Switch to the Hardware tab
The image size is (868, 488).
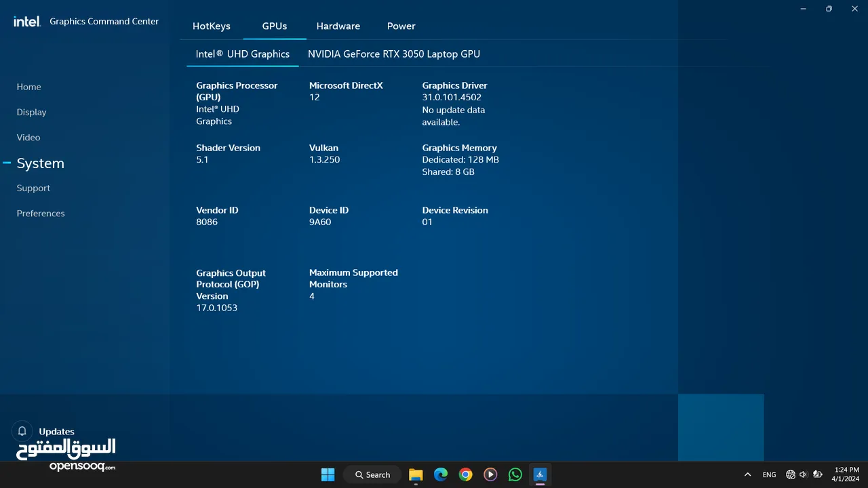point(338,26)
